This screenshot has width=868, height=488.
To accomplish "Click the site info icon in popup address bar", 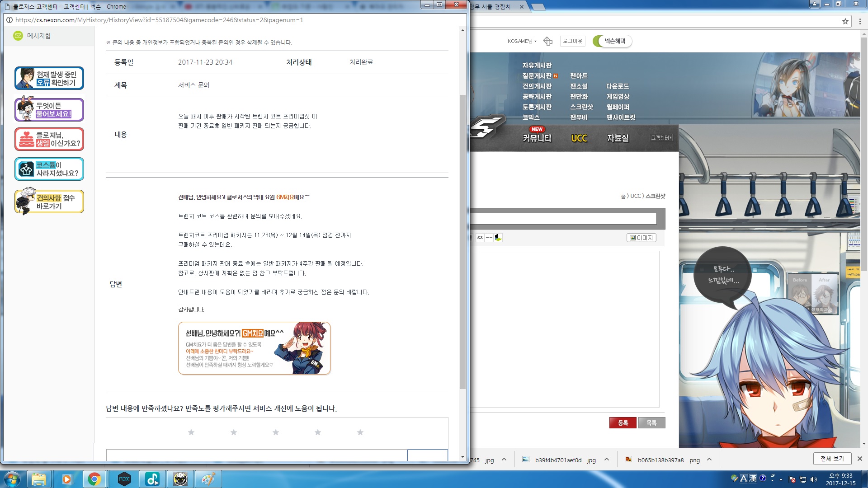I will [9, 20].
